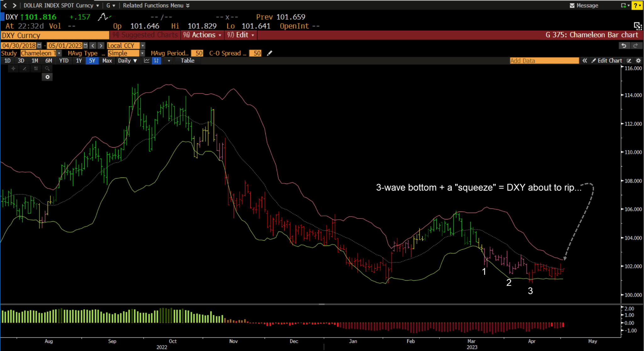Open the Actions menu
Screen dimensions: 644x351
point(203,35)
